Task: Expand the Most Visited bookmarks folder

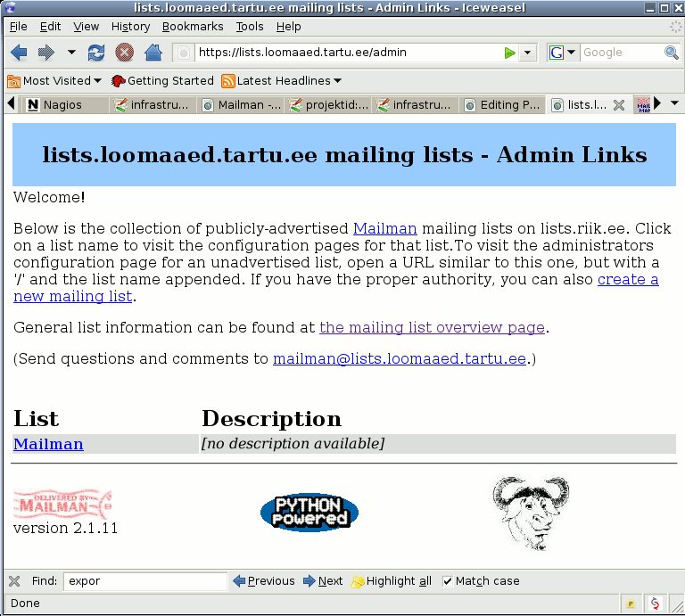Action: [54, 81]
